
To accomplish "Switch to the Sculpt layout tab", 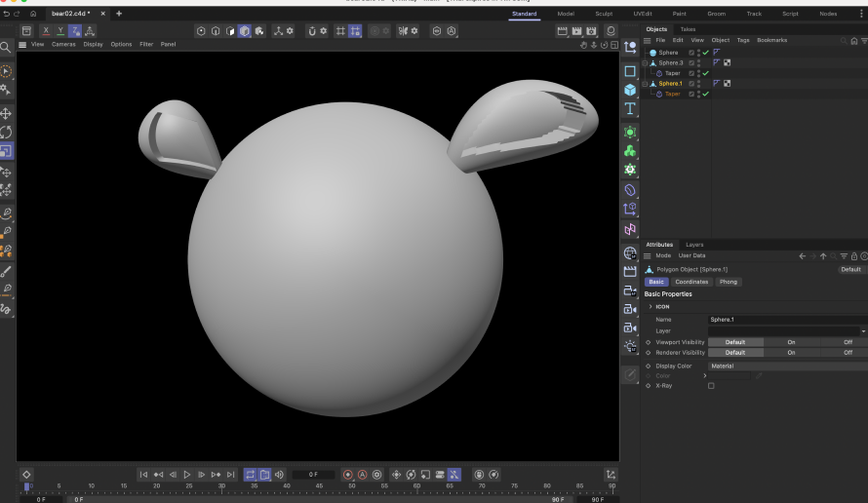I will (x=603, y=14).
